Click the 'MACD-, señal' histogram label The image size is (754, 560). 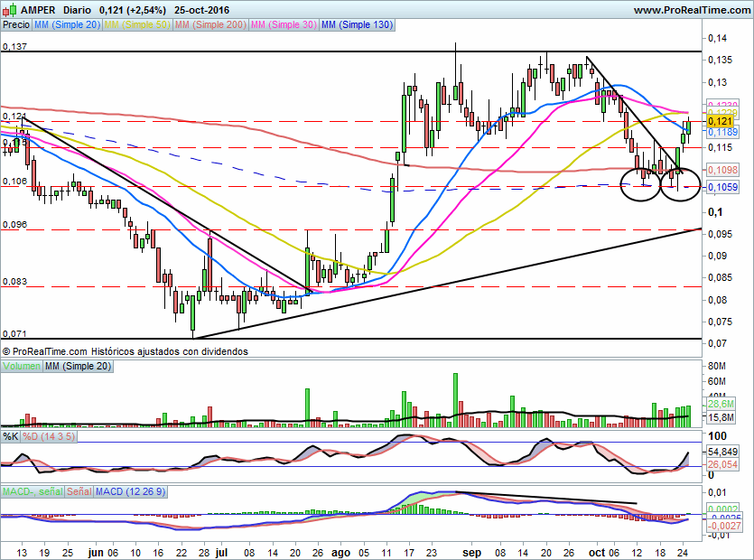point(33,491)
